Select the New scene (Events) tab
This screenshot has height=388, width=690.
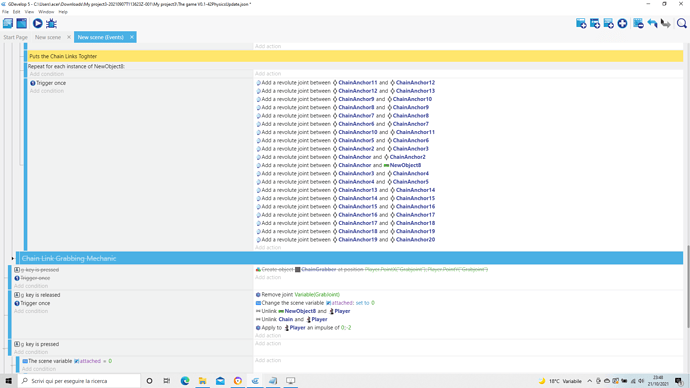pyautogui.click(x=101, y=37)
